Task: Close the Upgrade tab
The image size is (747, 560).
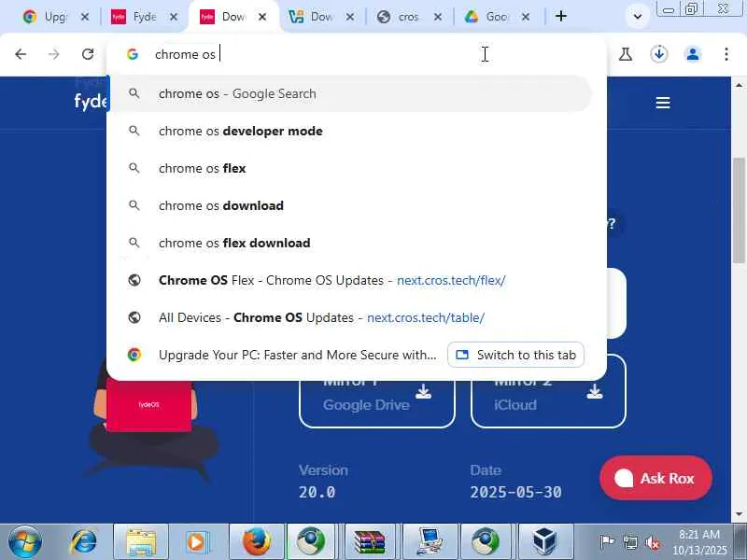Action: tap(85, 17)
